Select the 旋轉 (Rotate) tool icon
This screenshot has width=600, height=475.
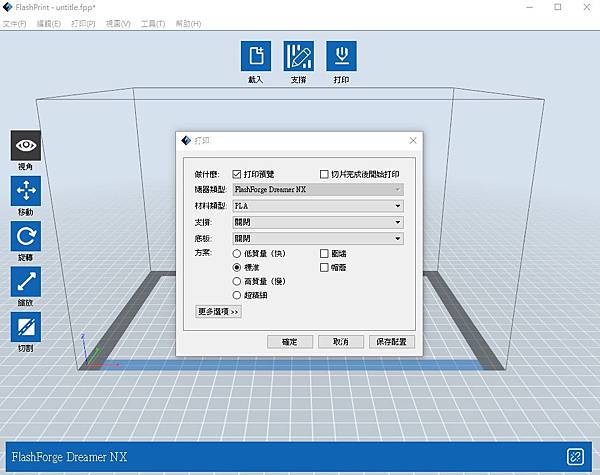(26, 235)
